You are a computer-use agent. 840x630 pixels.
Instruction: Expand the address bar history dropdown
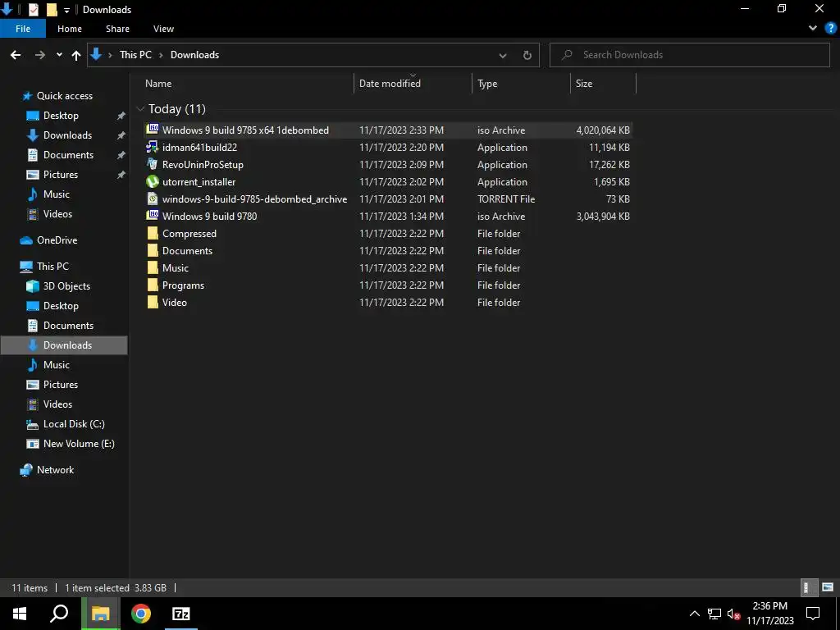[x=503, y=55]
